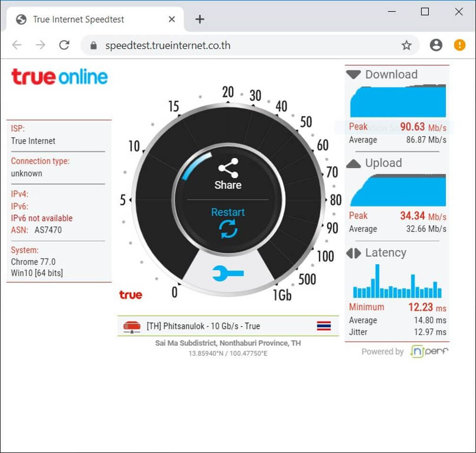Click the upload average 32.66 Mb/s

click(x=426, y=229)
